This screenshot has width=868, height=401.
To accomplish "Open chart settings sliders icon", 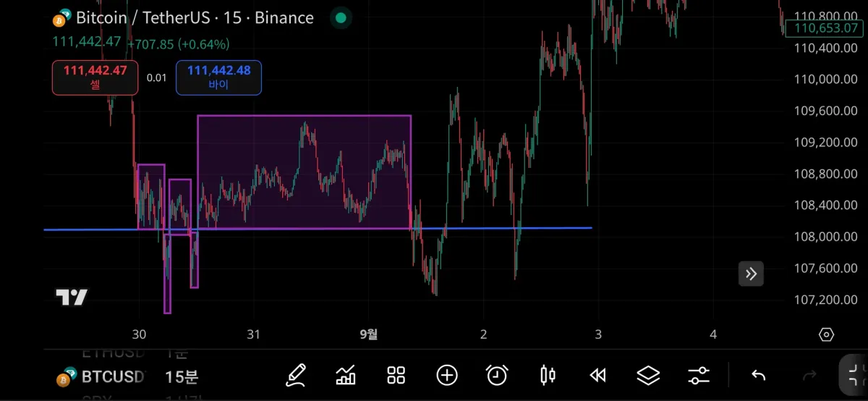I will 699,375.
